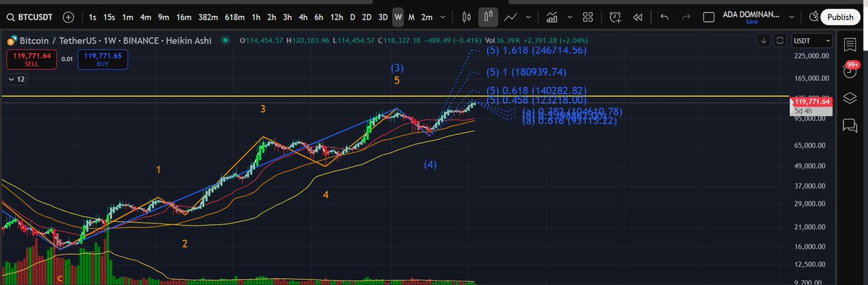Select the daily D timeframe
The height and width of the screenshot is (285, 868).
(353, 17)
